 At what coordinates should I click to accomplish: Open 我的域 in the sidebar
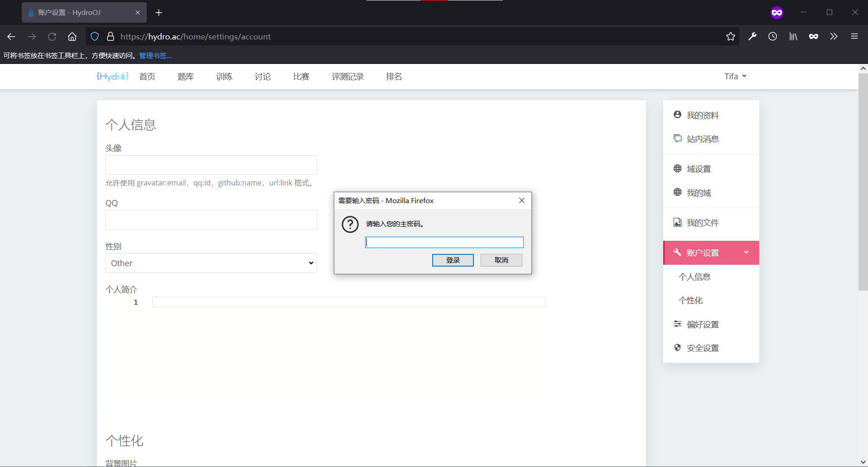[711, 193]
